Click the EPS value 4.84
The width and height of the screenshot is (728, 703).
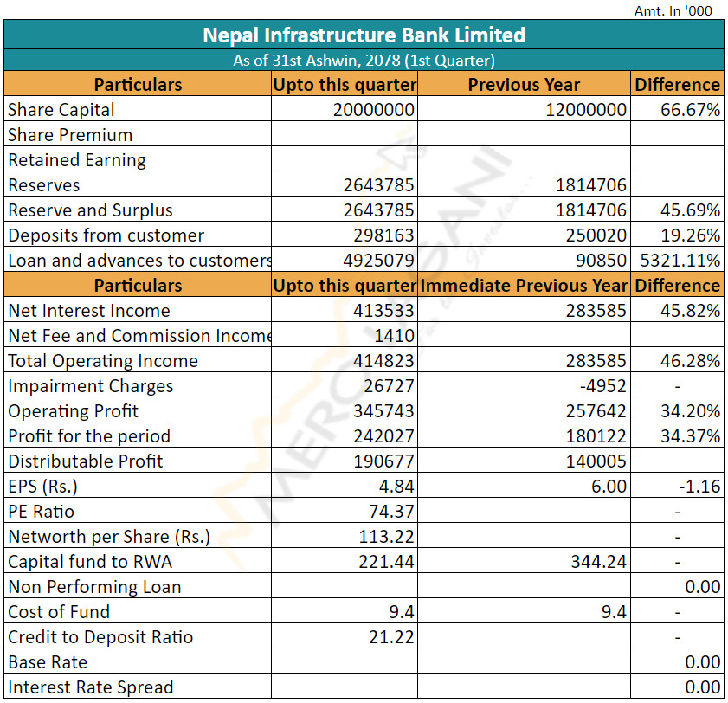[x=395, y=487]
